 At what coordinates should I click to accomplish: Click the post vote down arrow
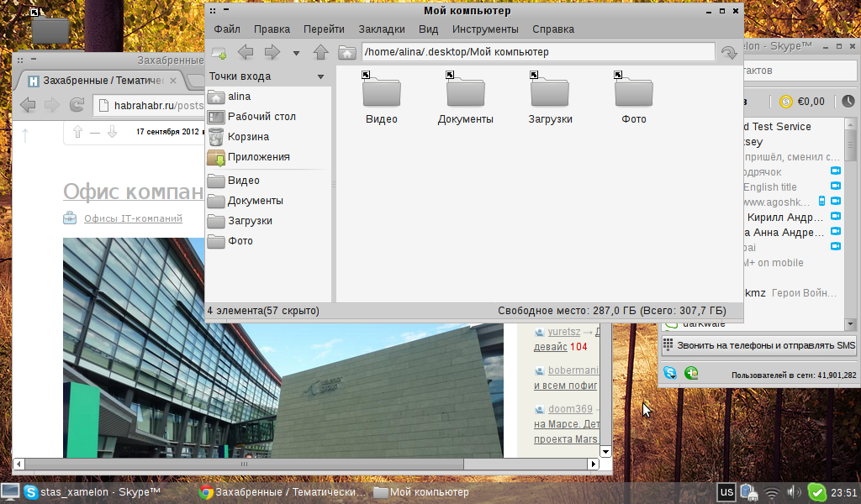pyautogui.click(x=112, y=132)
